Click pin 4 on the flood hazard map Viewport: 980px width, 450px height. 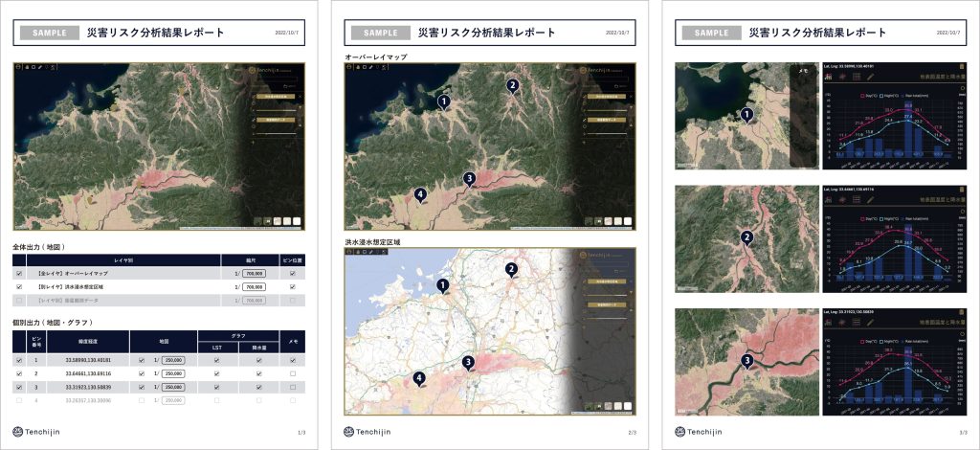(419, 379)
